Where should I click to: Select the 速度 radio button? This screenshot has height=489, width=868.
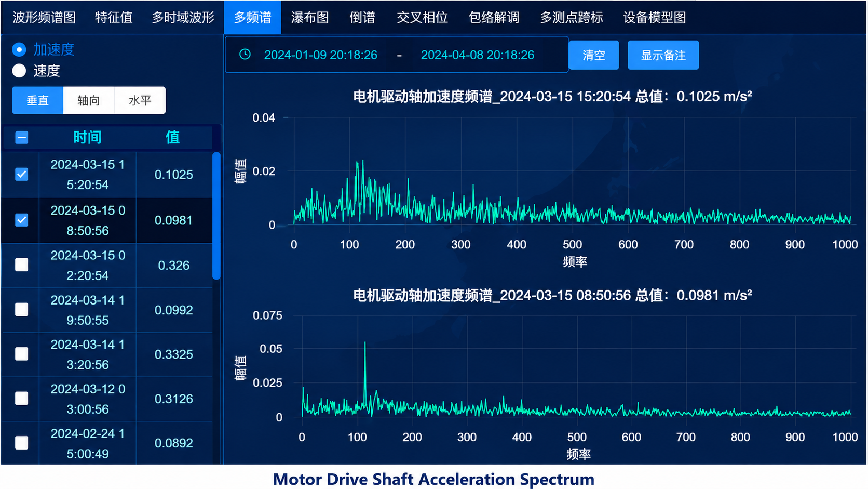(x=19, y=71)
